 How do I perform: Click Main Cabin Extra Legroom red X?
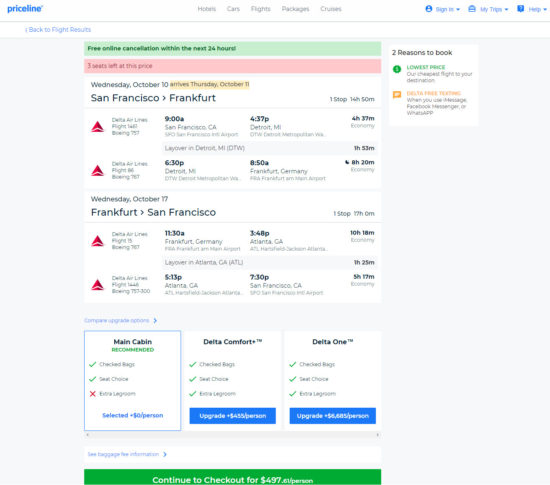click(93, 394)
